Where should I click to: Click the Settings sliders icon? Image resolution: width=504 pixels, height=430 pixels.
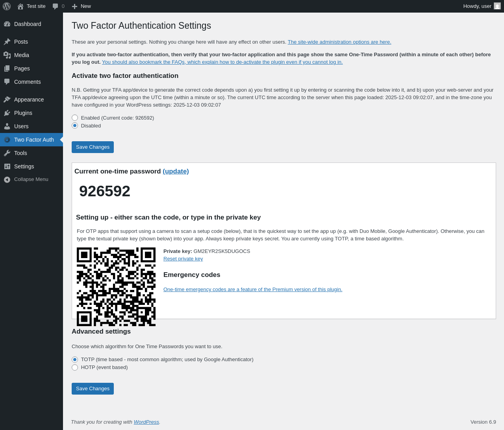coord(7,166)
